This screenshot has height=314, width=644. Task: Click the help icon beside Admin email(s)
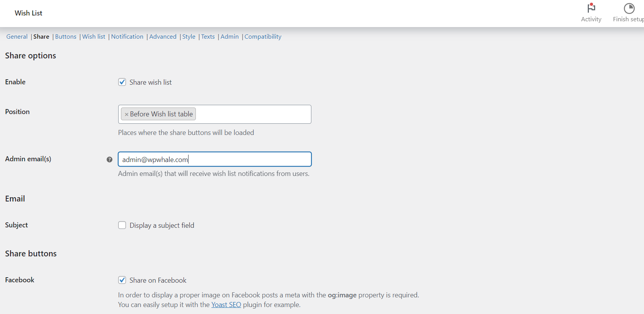click(109, 159)
